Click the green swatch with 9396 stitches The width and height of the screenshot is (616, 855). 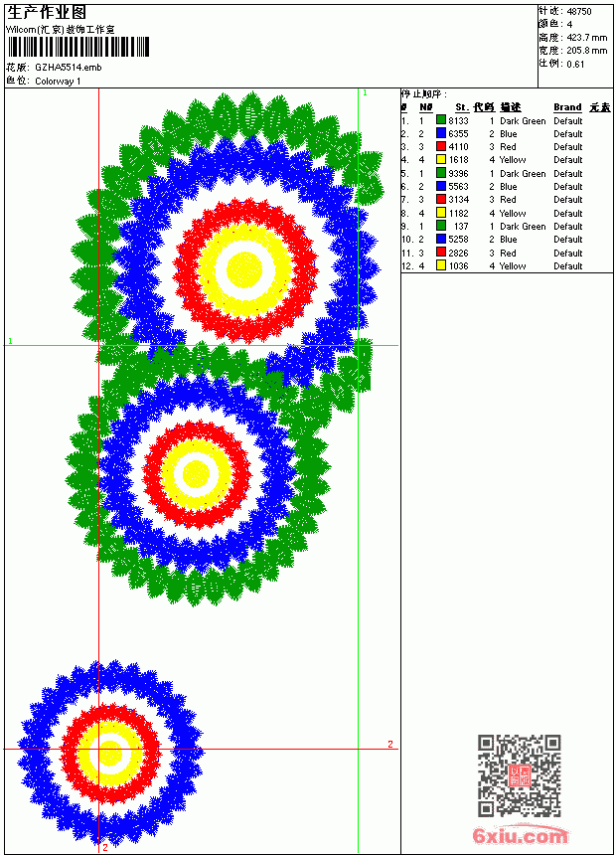pyautogui.click(x=441, y=173)
